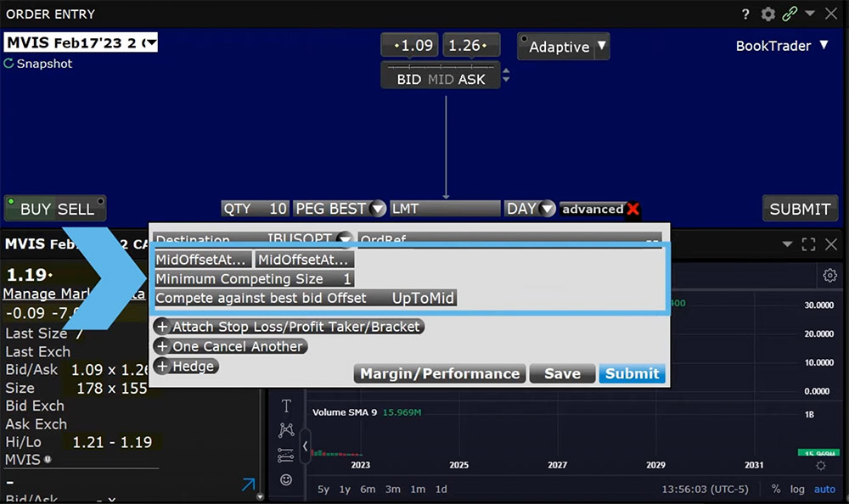Click the ask price 1.26 button
The image size is (849, 504).
pos(471,45)
